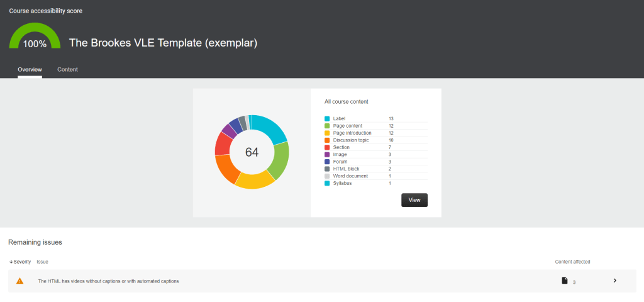Viewport: 644px width, 302px height.
Task: Click the 'Section' legend entry
Action: pos(341,147)
